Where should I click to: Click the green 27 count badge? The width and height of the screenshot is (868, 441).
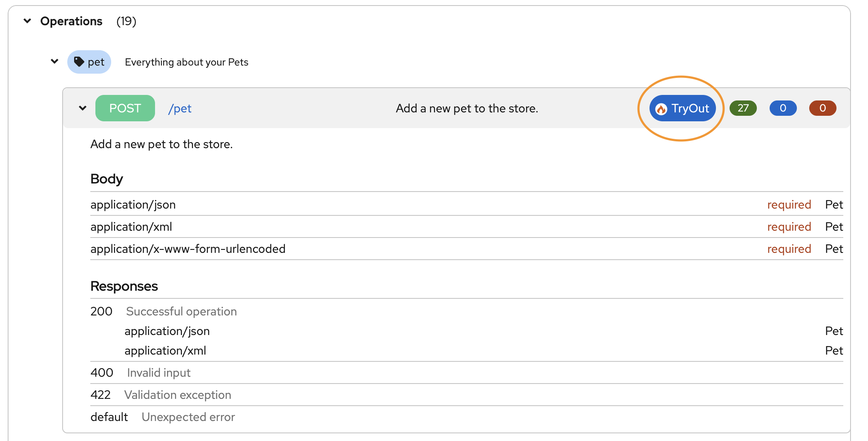(743, 108)
